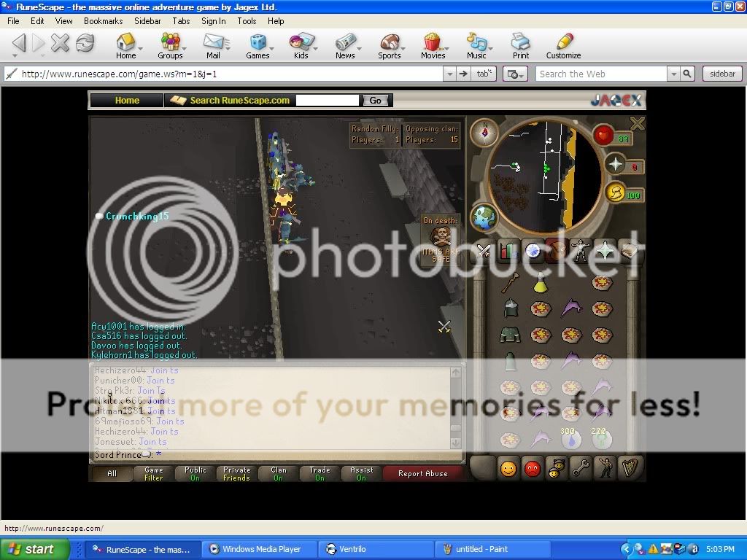Select the Emotes tab icon
Viewport: 747px width, 560px height.
[x=606, y=468]
